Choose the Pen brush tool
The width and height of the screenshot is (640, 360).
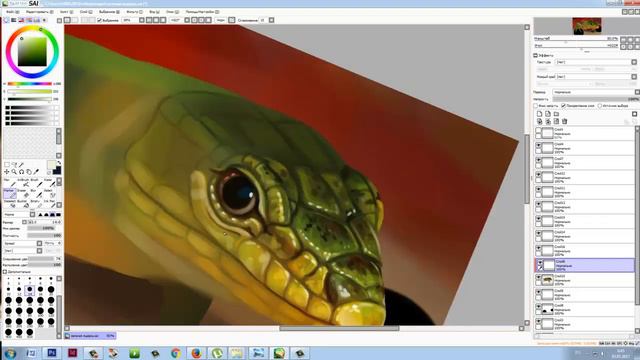(9, 183)
